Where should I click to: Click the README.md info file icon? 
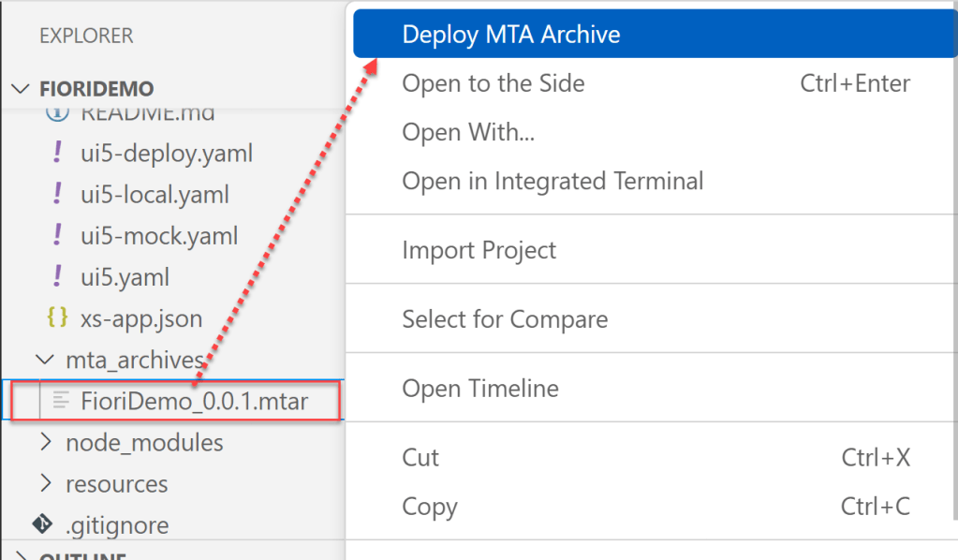[x=58, y=112]
